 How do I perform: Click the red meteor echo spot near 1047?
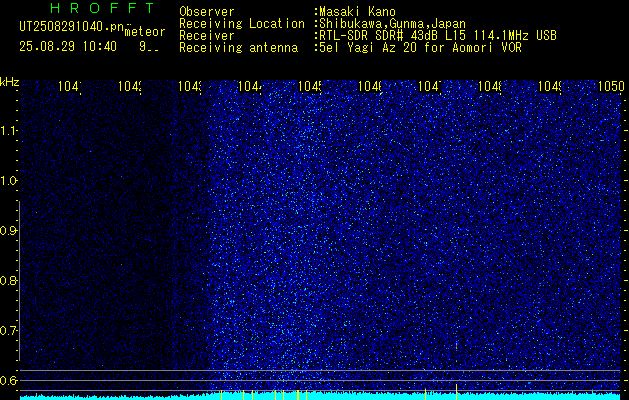(457, 345)
